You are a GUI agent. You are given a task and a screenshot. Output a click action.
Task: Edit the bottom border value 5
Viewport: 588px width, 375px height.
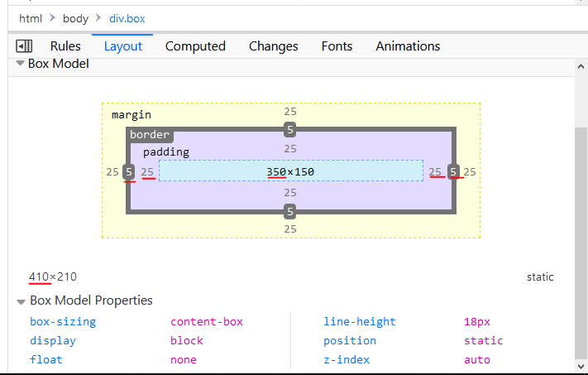click(x=290, y=212)
